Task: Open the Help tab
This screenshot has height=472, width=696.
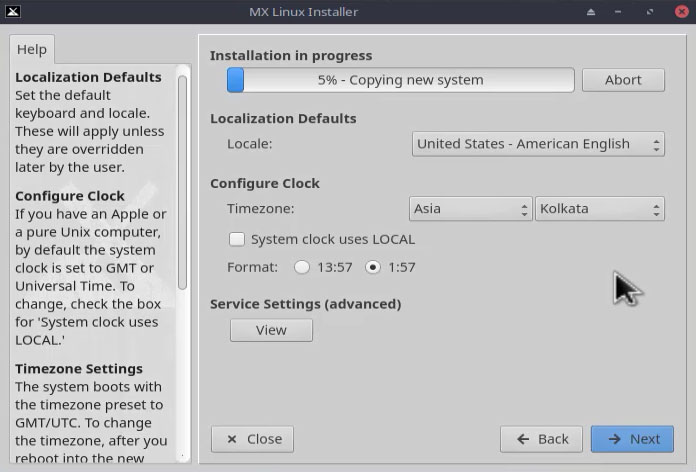Action: point(32,49)
